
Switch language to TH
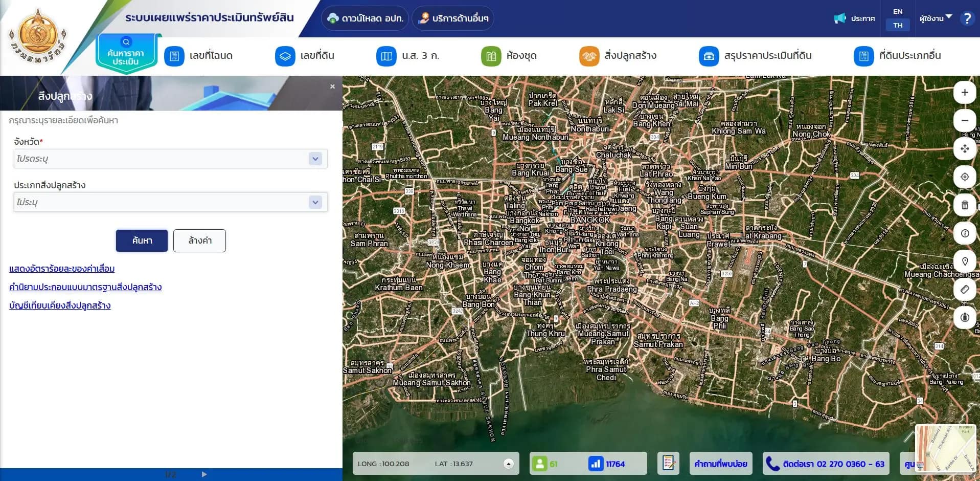[x=898, y=25]
